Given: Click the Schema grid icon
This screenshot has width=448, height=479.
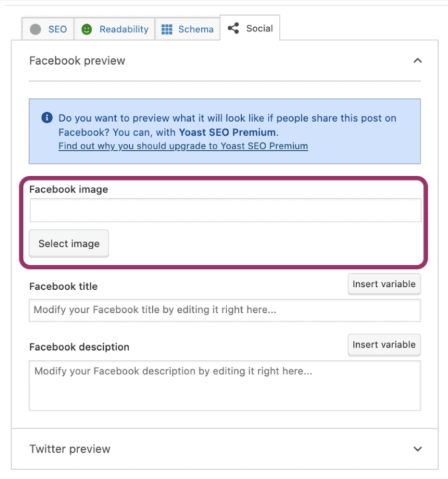Looking at the screenshot, I should 167,29.
